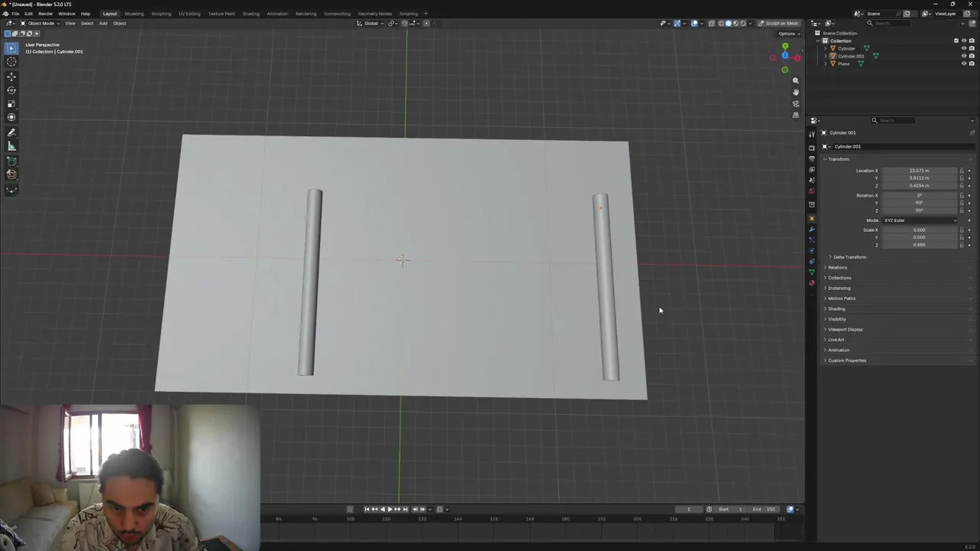Click the Rotation Y value field
Image resolution: width=980 pixels, height=551 pixels.
click(x=919, y=203)
